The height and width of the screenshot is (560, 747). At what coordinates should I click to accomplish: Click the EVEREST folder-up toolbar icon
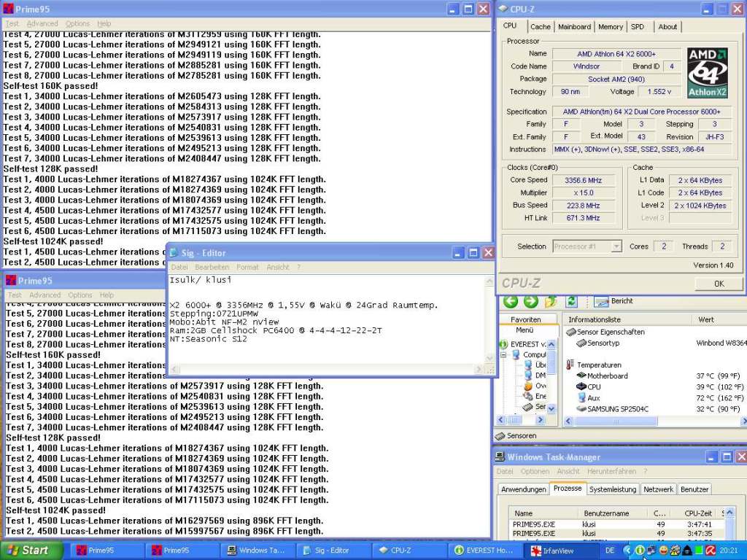[551, 301]
